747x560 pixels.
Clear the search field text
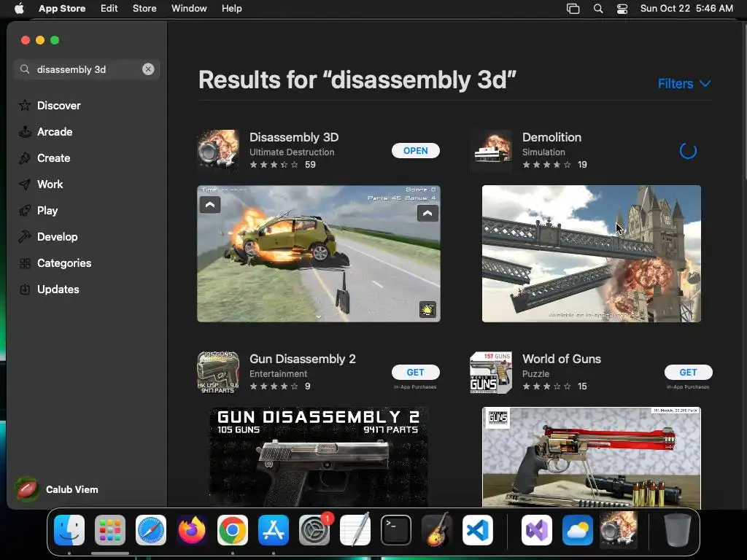pyautogui.click(x=148, y=69)
